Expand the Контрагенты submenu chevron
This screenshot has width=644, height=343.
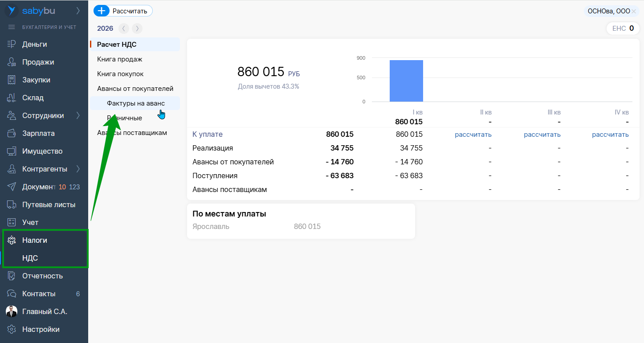78,169
